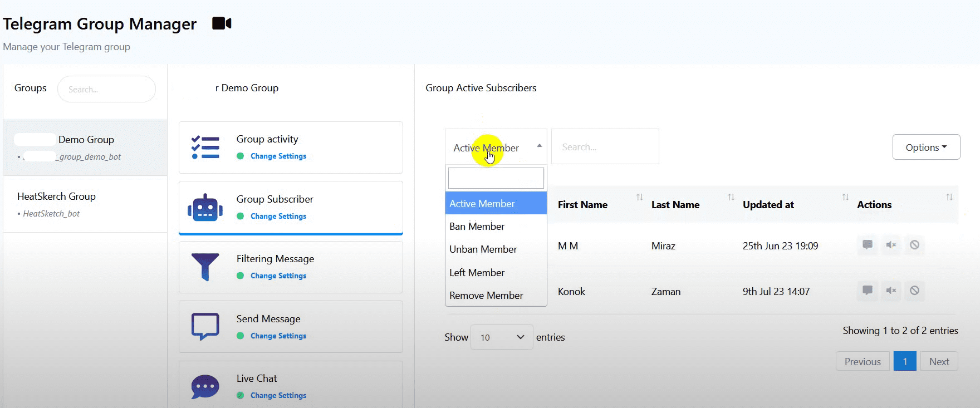Toggle sorting on the Last Name column
The height and width of the screenshot is (408, 980).
[x=675, y=205]
